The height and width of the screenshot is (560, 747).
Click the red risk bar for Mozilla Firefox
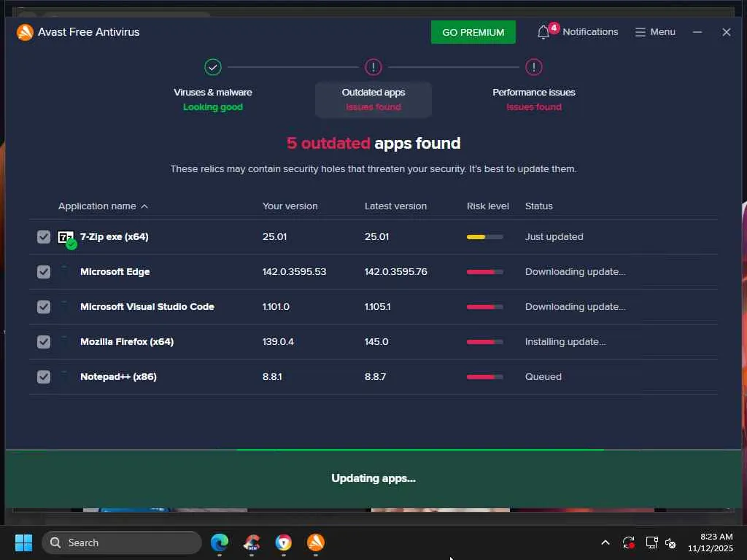(484, 342)
